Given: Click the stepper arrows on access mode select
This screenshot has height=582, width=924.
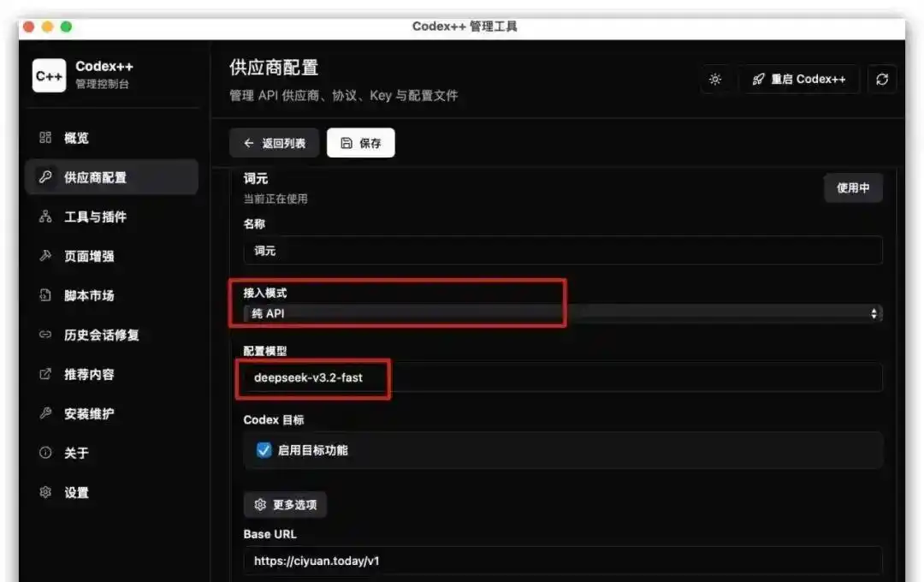Looking at the screenshot, I should (x=874, y=313).
